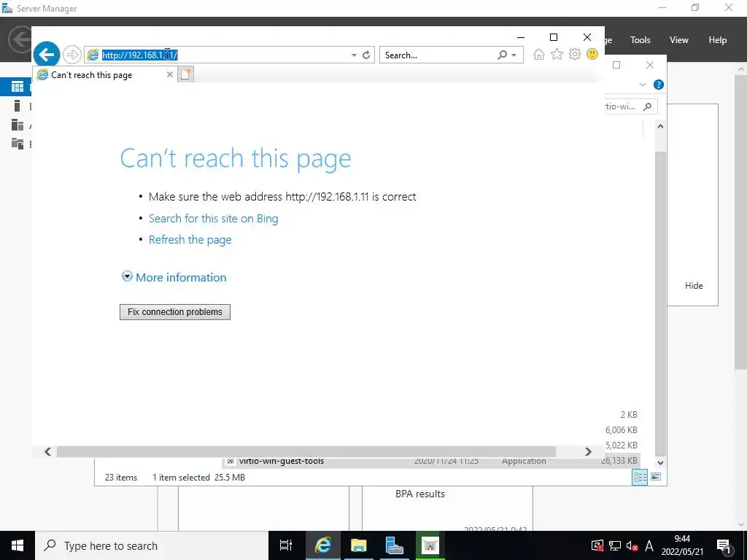This screenshot has width=747, height=560.
Task: Click the IME input mode 'A' indicator
Action: coord(649,545)
